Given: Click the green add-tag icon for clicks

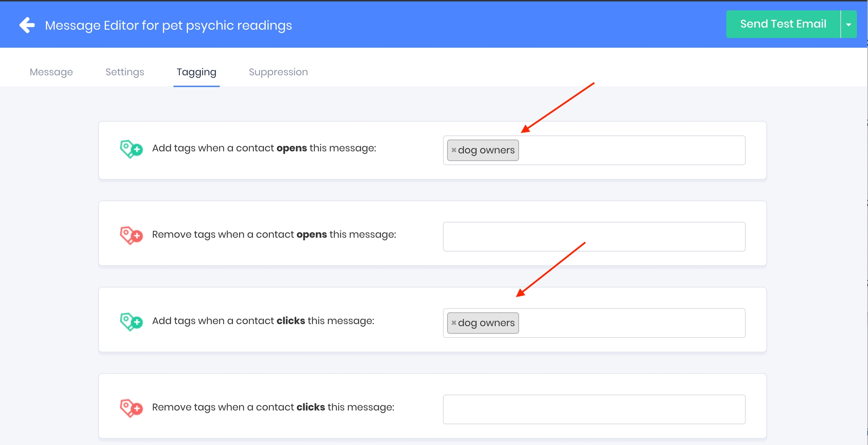Looking at the screenshot, I should (131, 321).
